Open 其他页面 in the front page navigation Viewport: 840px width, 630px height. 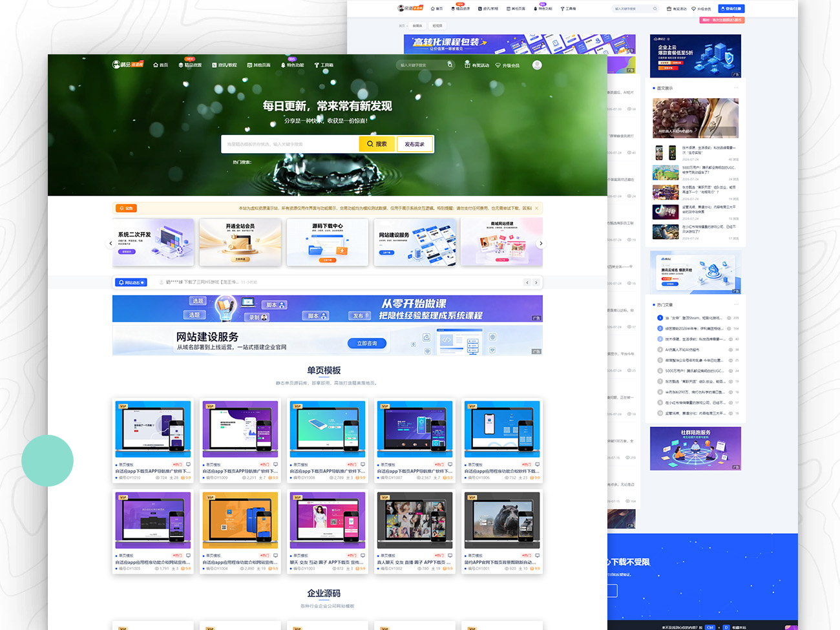point(259,65)
